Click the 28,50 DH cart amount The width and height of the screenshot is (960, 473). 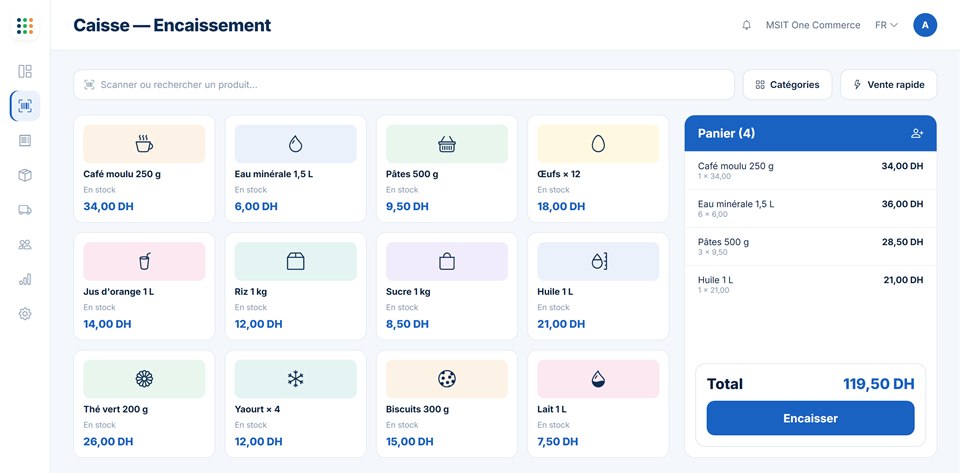[902, 242]
